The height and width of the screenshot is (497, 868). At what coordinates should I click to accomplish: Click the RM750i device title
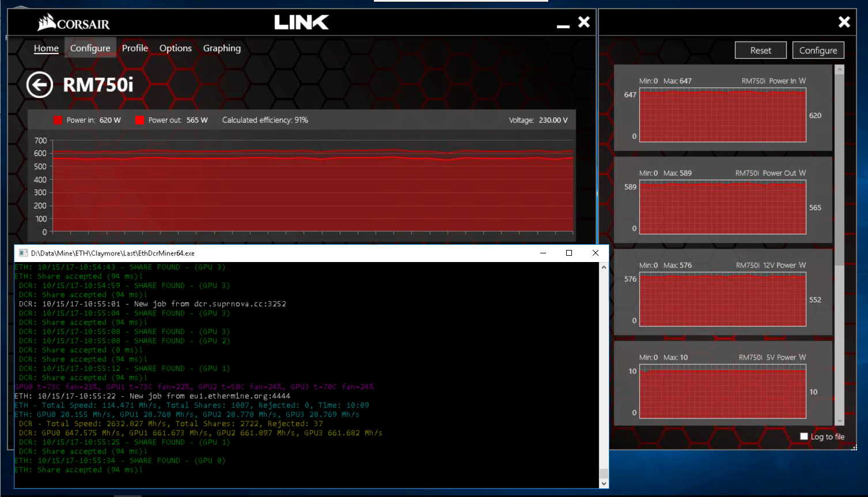coord(98,85)
